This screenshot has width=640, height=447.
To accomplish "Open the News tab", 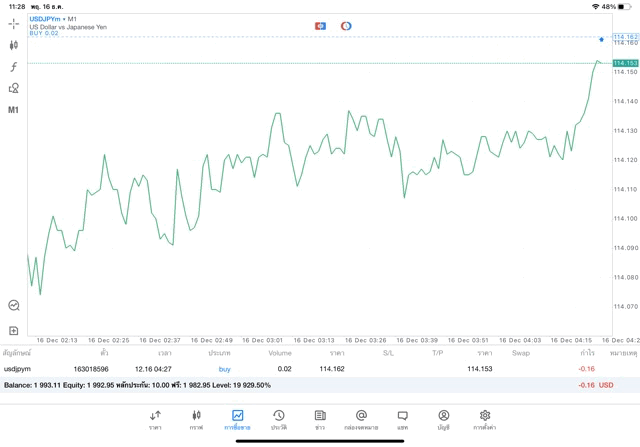I will 320,418.
